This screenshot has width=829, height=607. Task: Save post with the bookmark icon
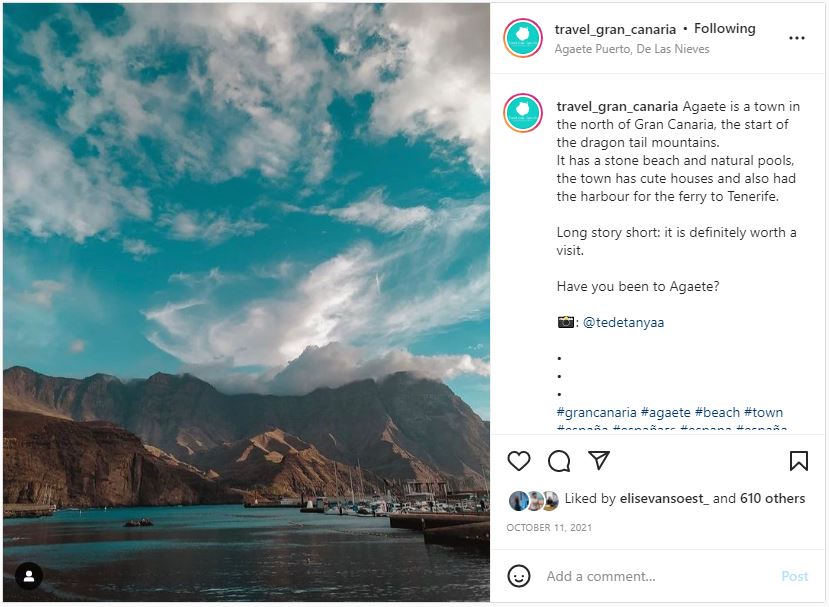point(798,461)
